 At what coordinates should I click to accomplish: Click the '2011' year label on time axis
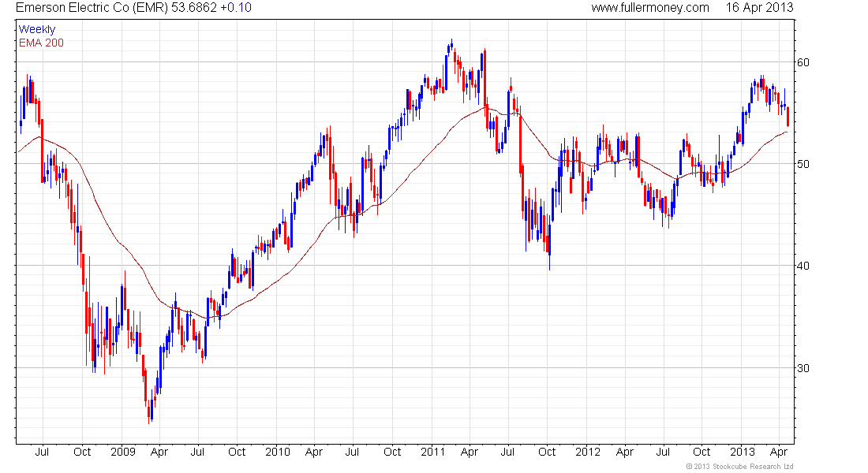[x=433, y=452]
